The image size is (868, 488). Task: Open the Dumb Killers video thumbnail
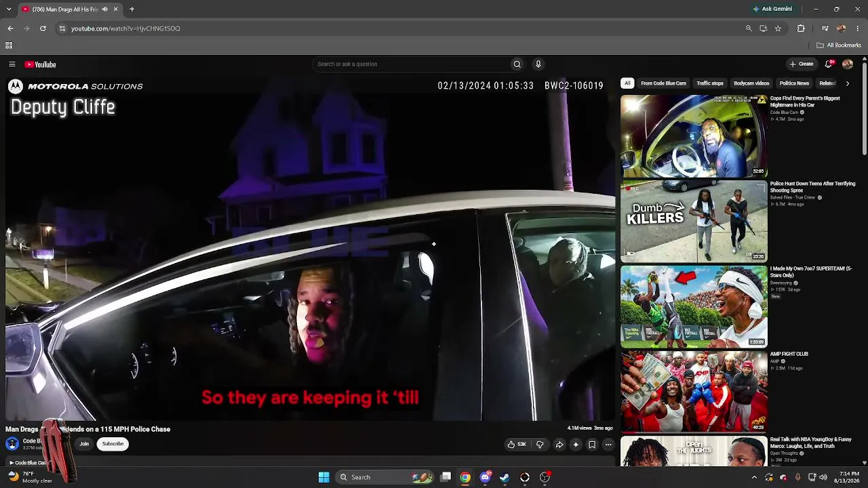point(694,221)
